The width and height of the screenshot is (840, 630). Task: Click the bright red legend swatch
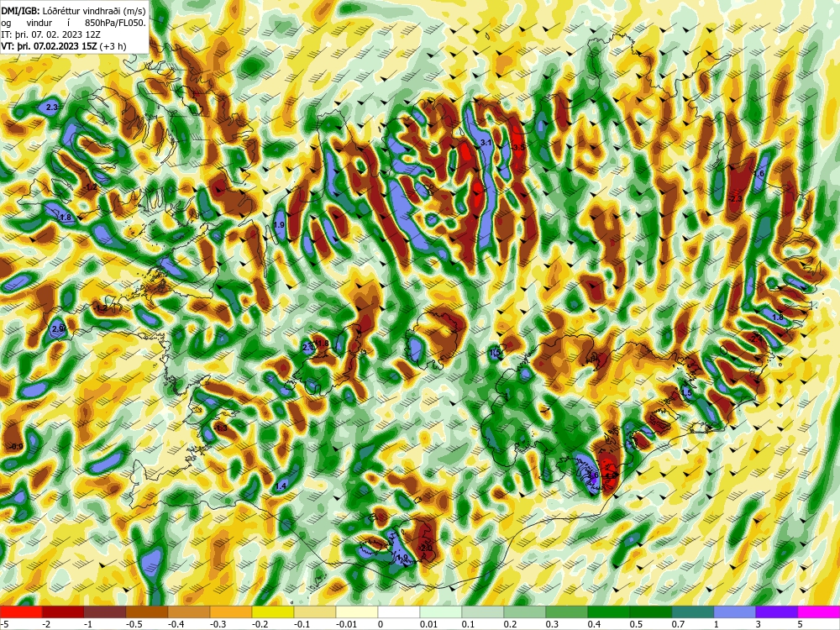click(21, 612)
